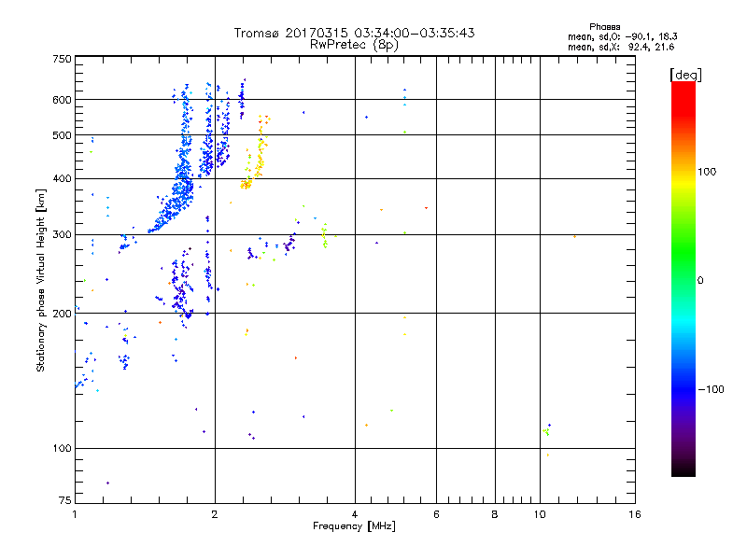Click the '400' y-axis tick label

[62, 178]
